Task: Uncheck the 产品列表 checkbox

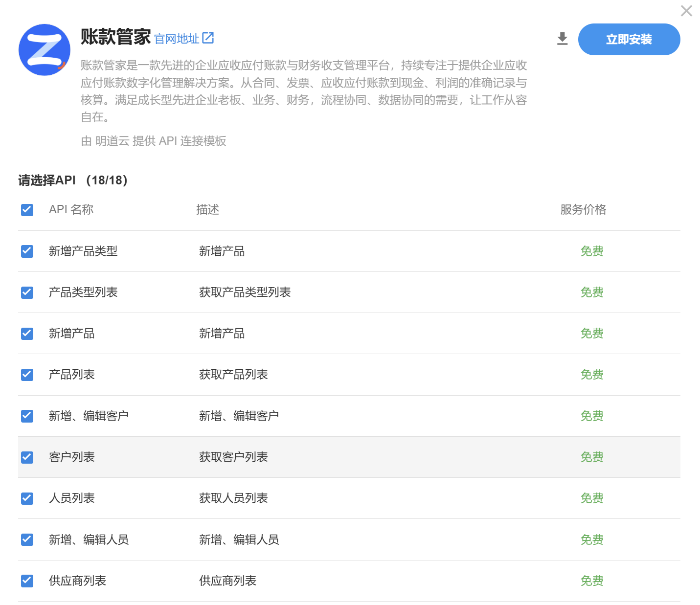Action: coord(27,375)
